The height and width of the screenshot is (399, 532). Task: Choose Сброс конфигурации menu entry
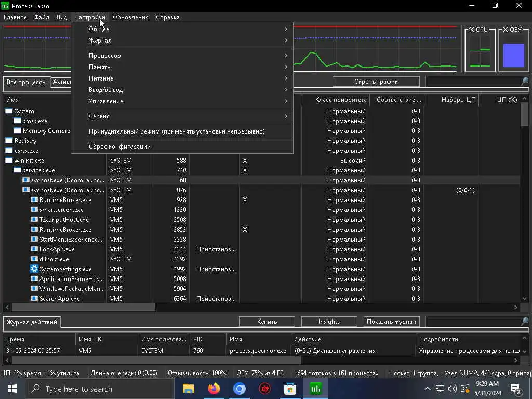coord(182,147)
